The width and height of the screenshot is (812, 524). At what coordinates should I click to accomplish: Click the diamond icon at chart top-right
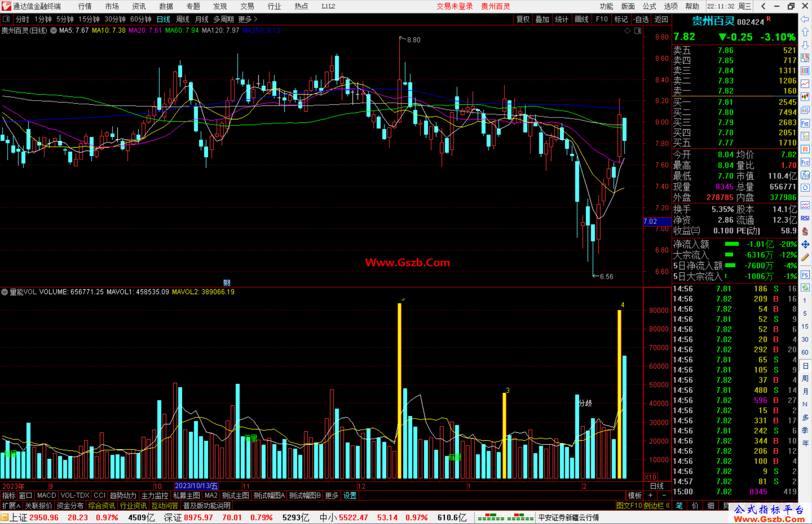point(627,31)
